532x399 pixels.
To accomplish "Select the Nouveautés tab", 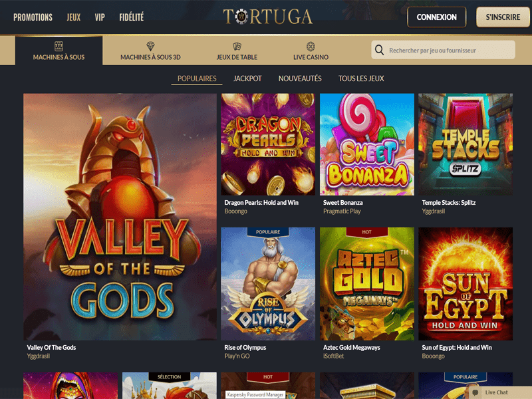I will pos(300,78).
